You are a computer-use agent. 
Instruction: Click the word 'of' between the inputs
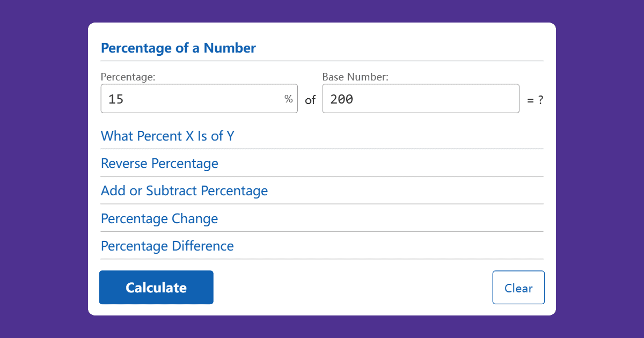[310, 100]
